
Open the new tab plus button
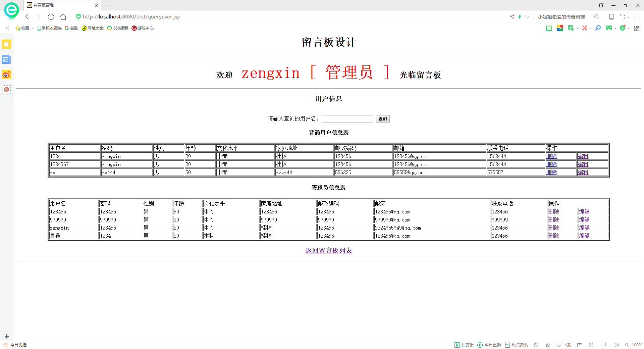coord(107,5)
